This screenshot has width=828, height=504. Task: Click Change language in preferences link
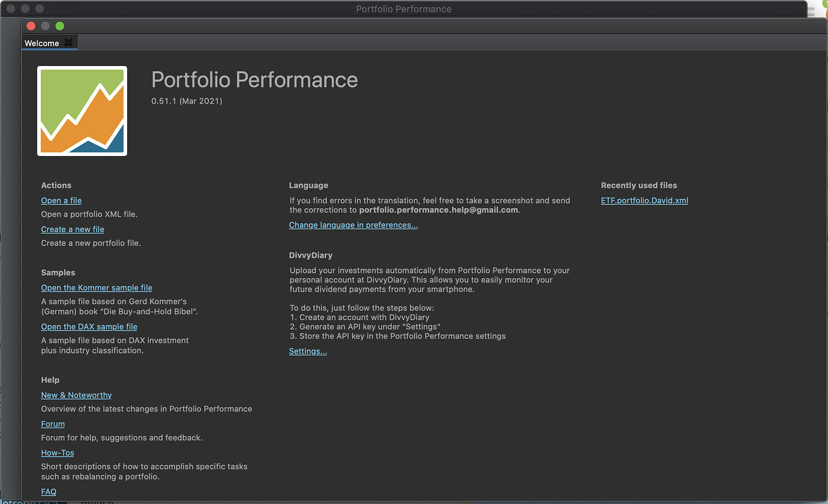point(353,225)
